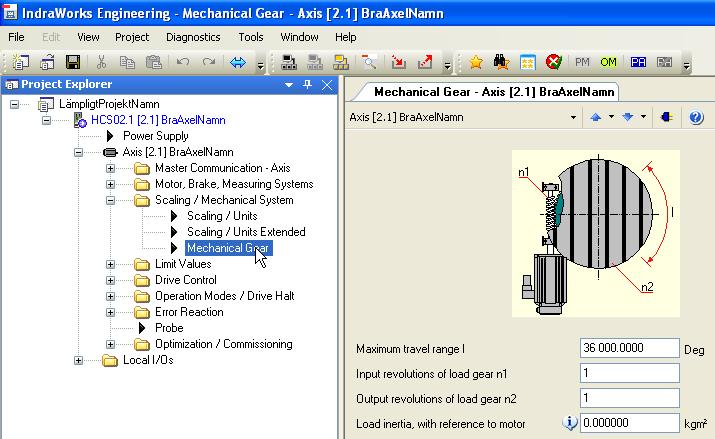Open the Window menu
The image size is (715, 439).
point(299,37)
